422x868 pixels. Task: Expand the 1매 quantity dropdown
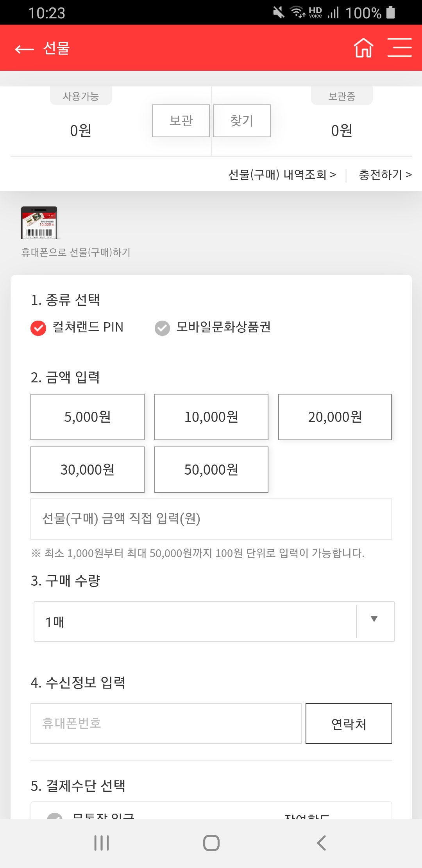tap(214, 621)
